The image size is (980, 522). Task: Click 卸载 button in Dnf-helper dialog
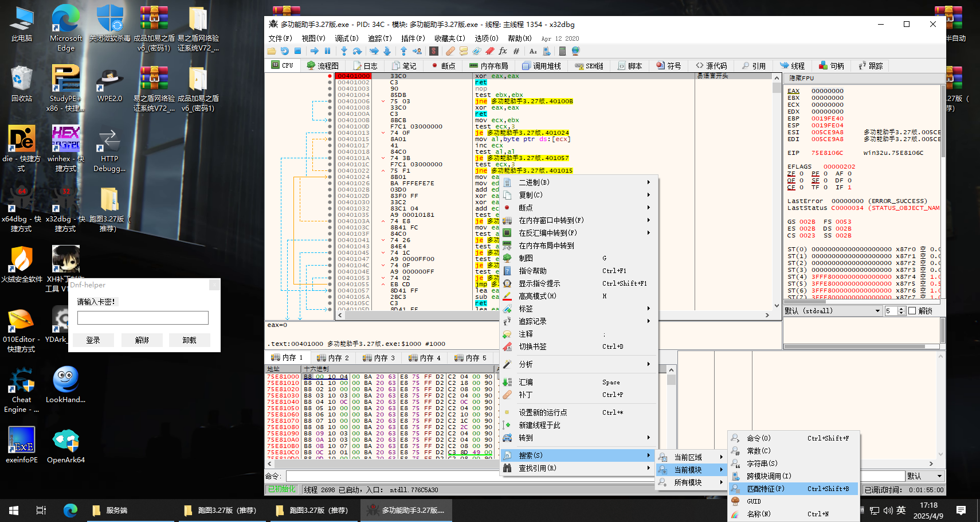click(189, 340)
